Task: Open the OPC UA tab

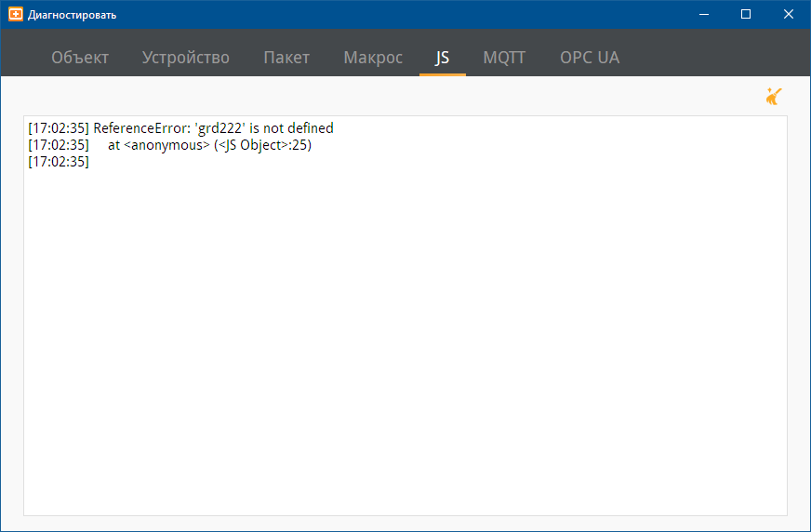Action: tap(590, 58)
